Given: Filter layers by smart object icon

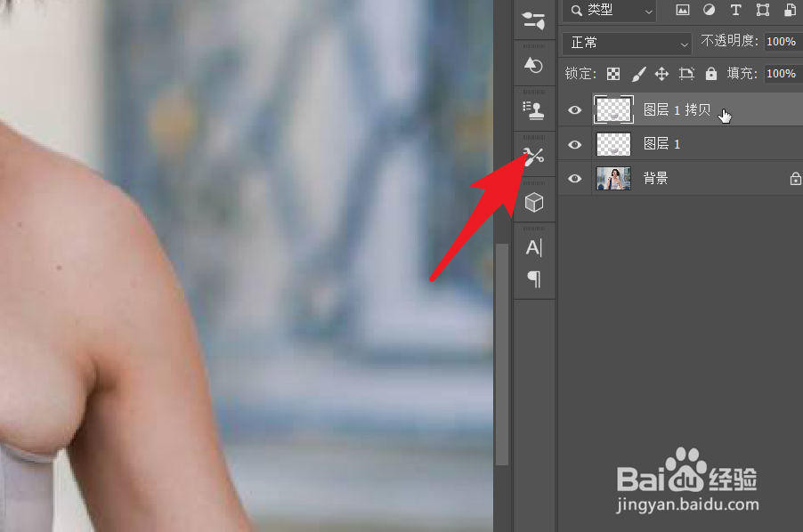Looking at the screenshot, I should [791, 11].
